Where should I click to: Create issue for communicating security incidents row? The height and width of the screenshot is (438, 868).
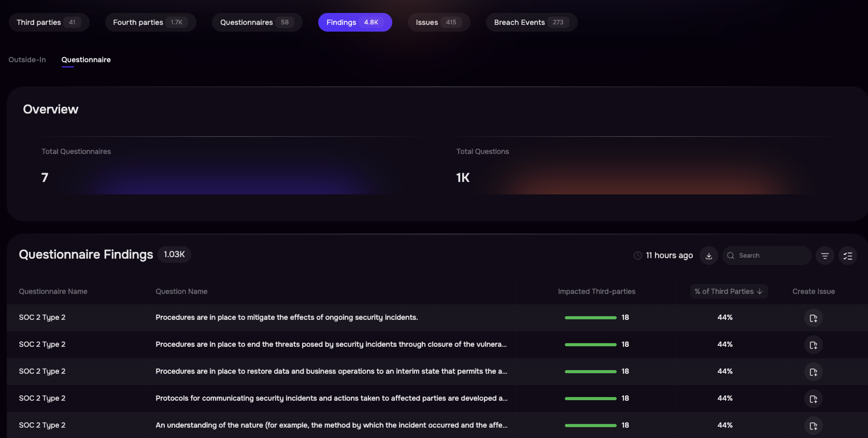[813, 399]
